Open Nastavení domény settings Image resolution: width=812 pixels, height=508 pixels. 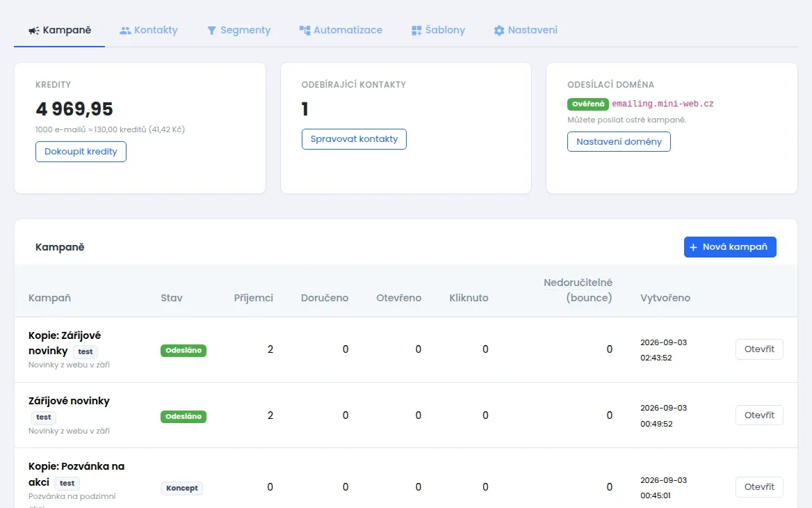point(619,141)
